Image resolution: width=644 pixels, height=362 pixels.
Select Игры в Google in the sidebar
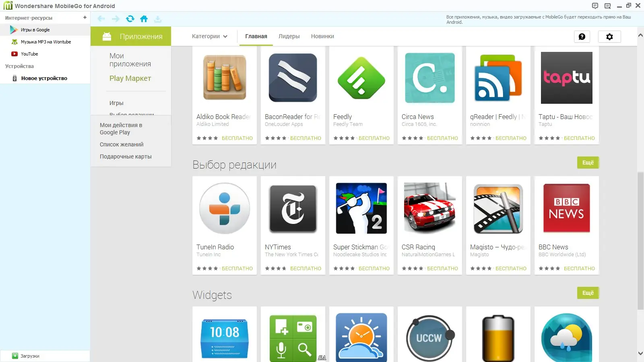coord(45,30)
